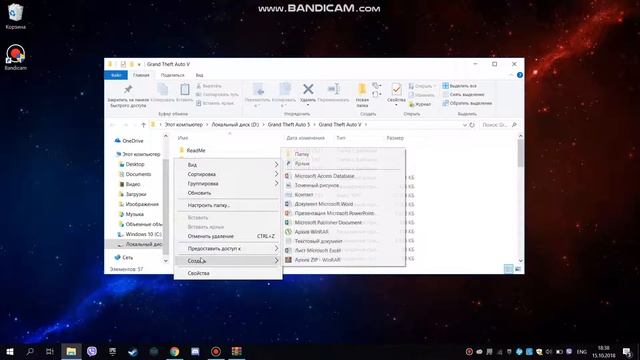Viewport: 640px width, 360px height.
Task: Click the Windows Start button
Action: click(10, 351)
